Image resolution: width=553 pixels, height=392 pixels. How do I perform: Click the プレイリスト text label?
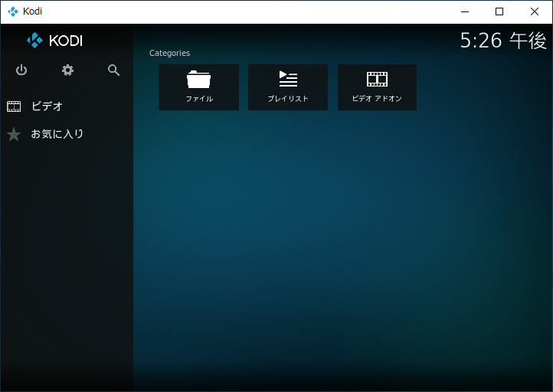pyautogui.click(x=288, y=99)
